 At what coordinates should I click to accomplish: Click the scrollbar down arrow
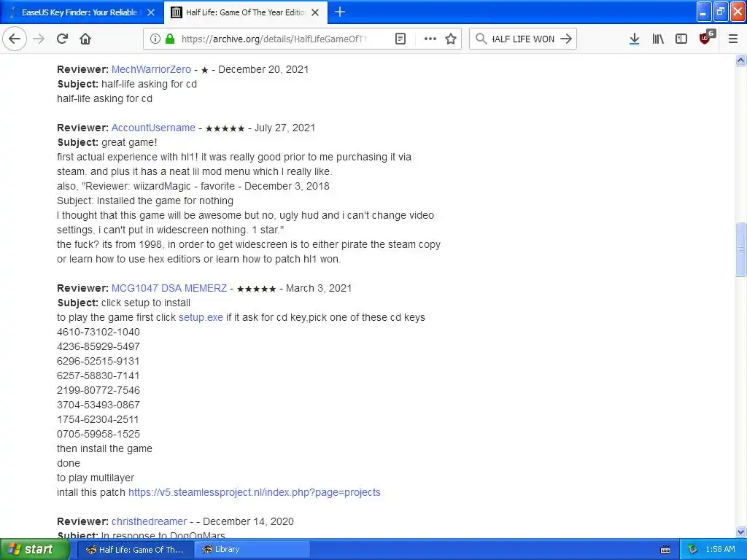(740, 532)
